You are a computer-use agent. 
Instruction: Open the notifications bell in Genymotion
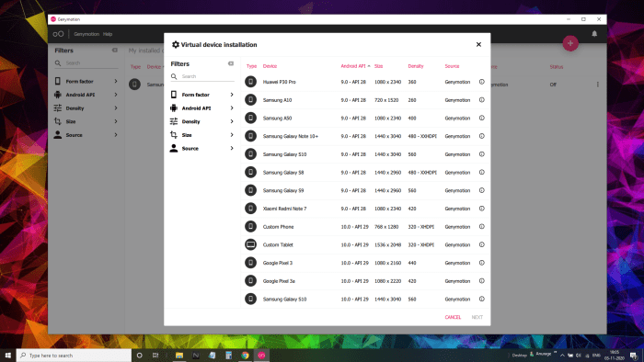coord(594,34)
